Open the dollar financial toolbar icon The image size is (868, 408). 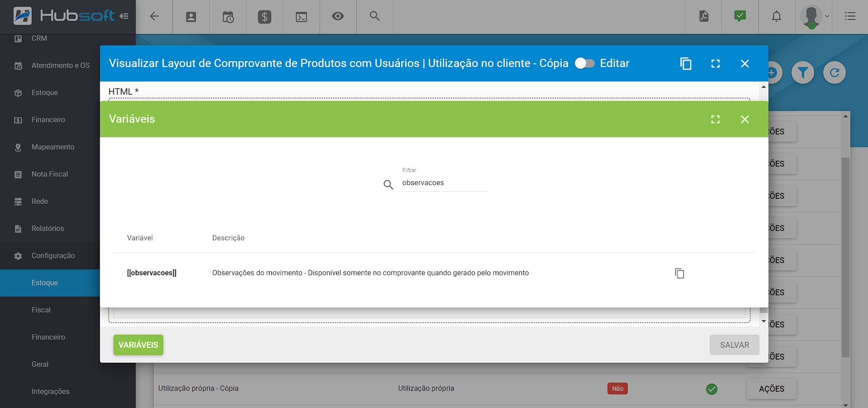click(x=265, y=17)
